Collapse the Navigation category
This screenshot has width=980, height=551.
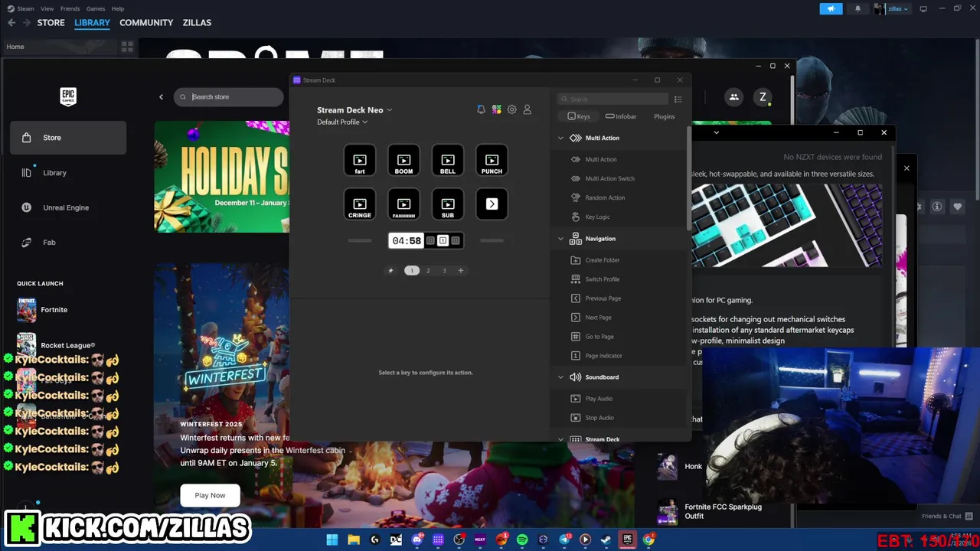pos(560,239)
